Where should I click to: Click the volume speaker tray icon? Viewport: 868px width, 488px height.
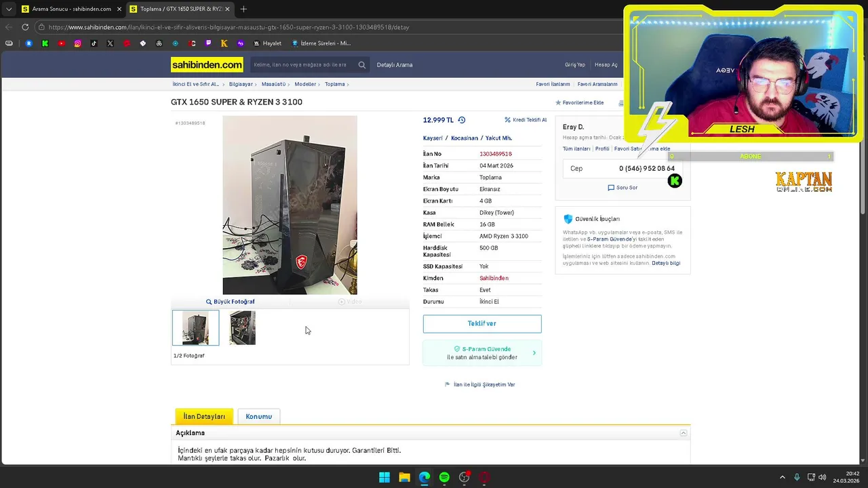click(823, 477)
